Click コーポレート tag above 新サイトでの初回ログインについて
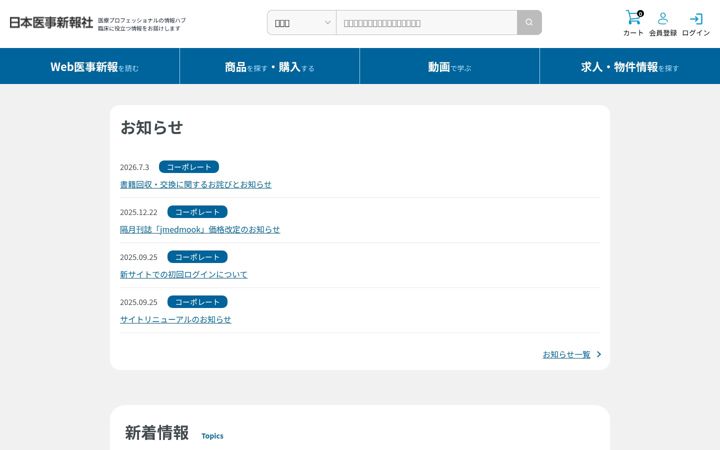The width and height of the screenshot is (720, 450). pos(197,257)
